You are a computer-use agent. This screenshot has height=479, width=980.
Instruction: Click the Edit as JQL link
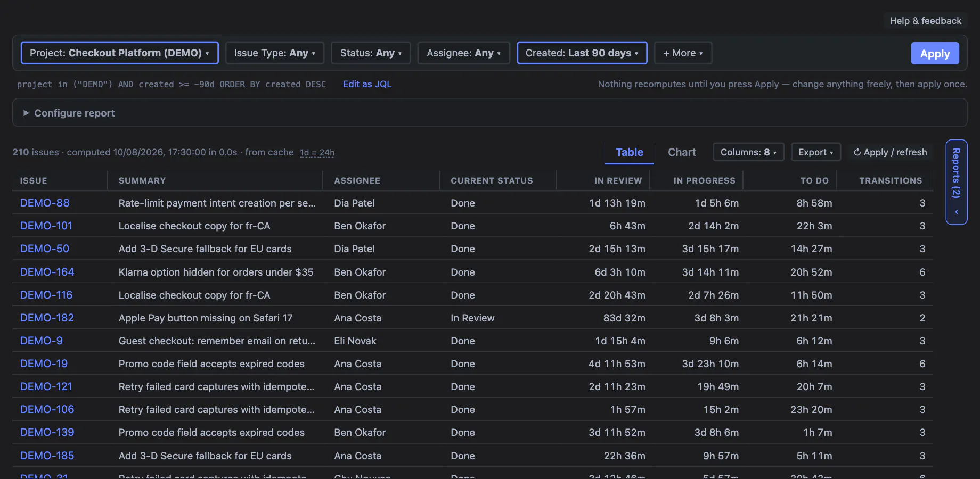coord(367,84)
